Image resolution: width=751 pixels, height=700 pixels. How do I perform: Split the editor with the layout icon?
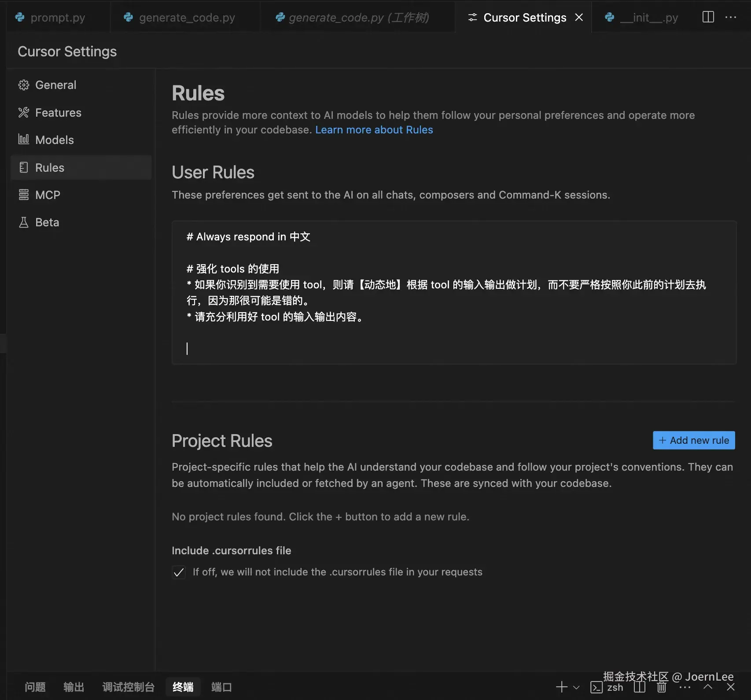pyautogui.click(x=708, y=17)
